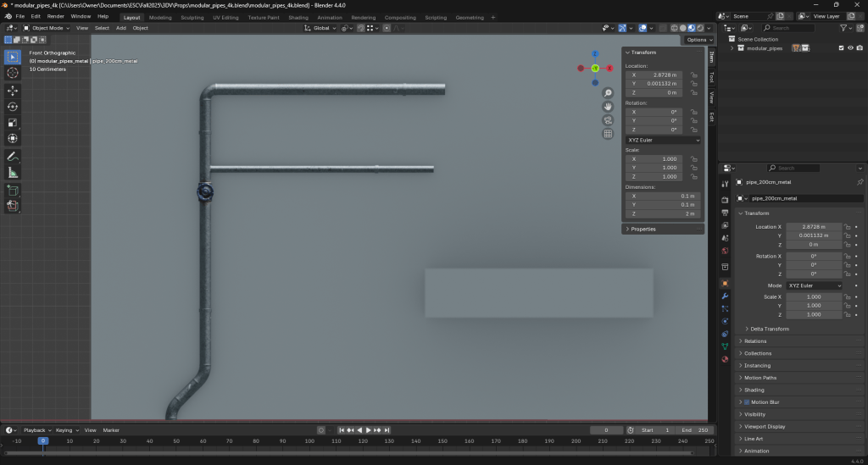Toggle camera view with the viewport gizmo
868x465 pixels.
tap(608, 120)
